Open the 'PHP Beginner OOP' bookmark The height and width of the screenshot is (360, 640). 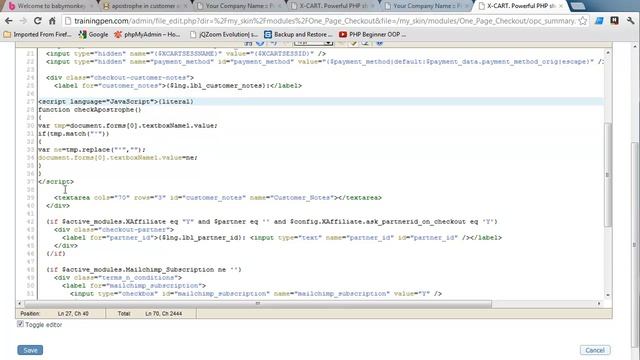point(373,35)
